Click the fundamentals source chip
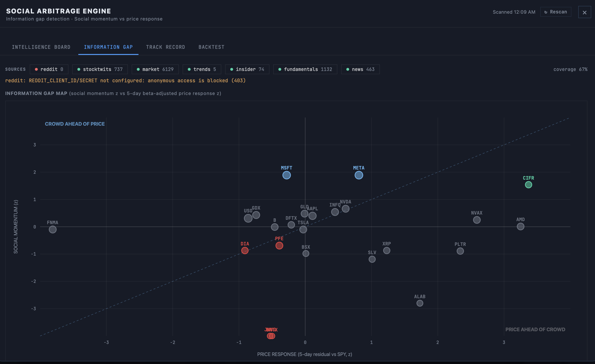 pyautogui.click(x=305, y=69)
